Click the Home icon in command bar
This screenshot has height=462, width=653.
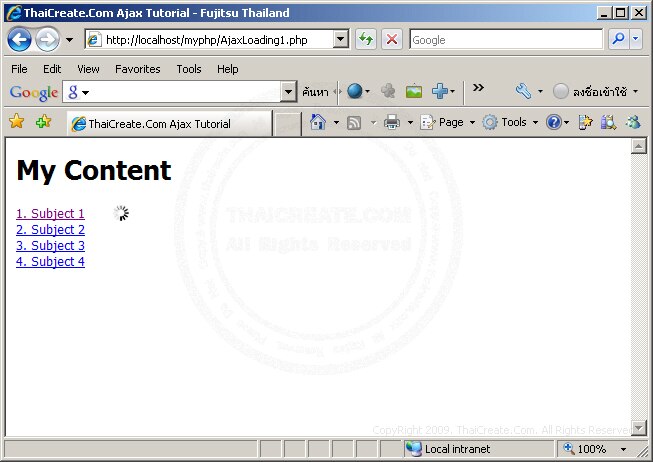click(318, 122)
